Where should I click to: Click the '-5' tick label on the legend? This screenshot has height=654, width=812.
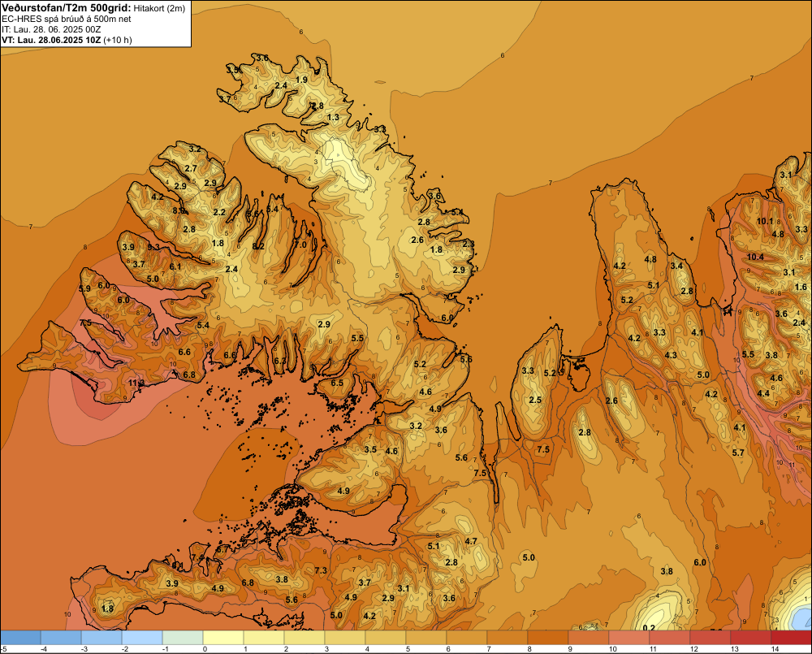coord(3,649)
